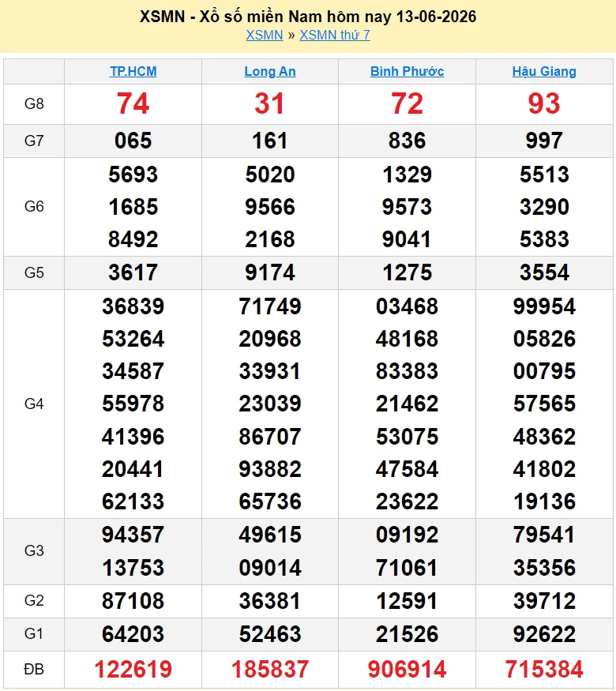Select Bình Phước special prize 906914

point(408,670)
